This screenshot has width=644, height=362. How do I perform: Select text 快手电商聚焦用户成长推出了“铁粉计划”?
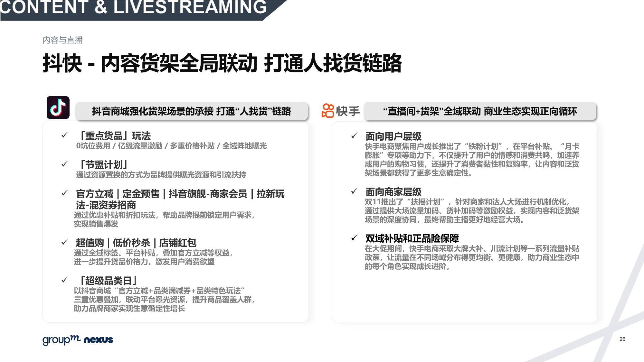coord(472,146)
